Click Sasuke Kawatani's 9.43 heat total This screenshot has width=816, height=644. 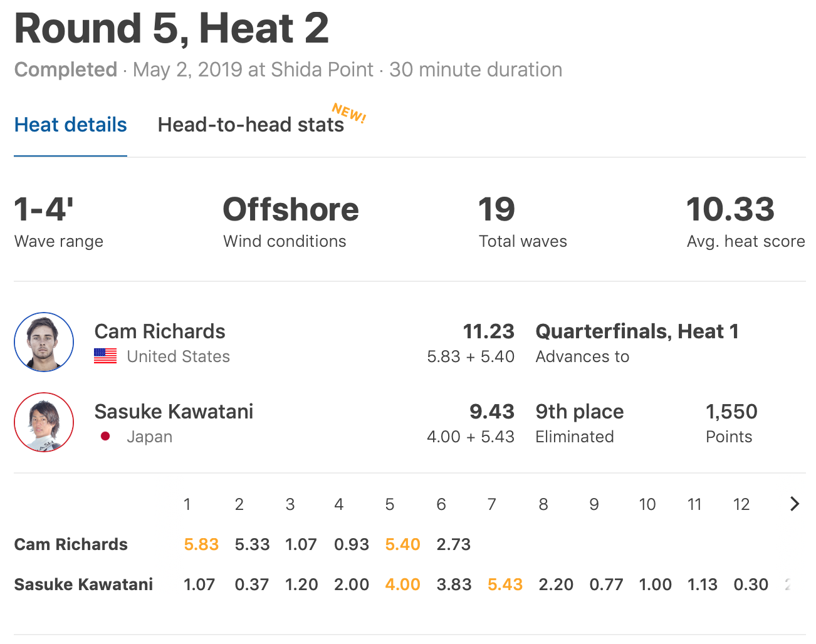click(491, 412)
